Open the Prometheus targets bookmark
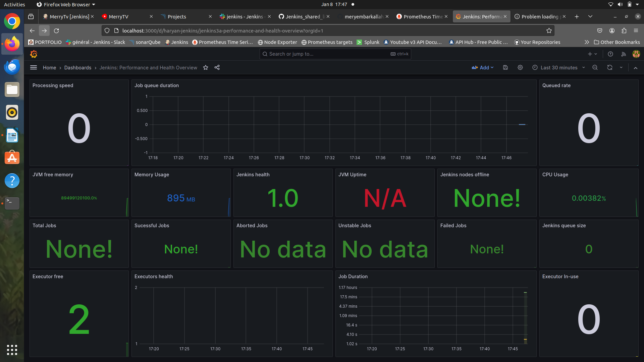Viewport: 644px width, 362px height. tap(327, 42)
